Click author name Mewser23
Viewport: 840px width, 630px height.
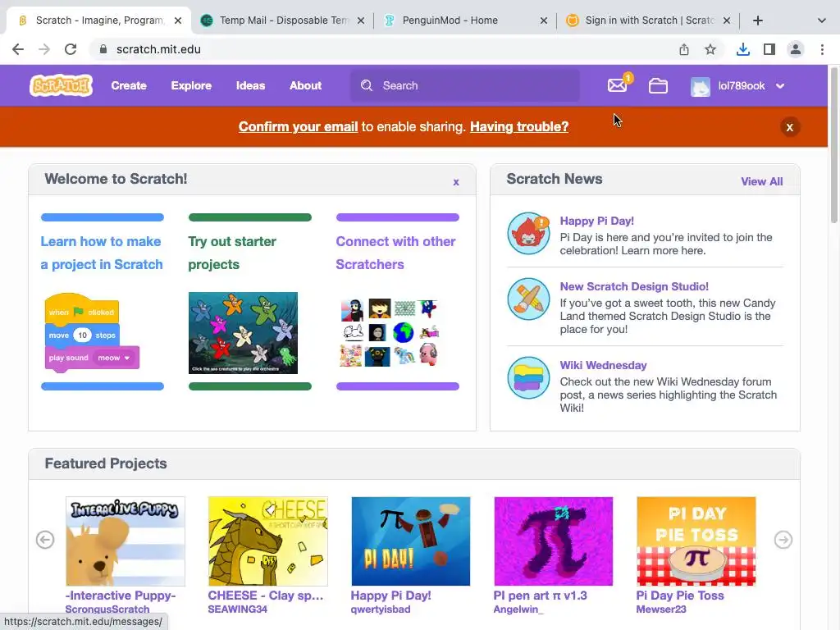pos(661,609)
